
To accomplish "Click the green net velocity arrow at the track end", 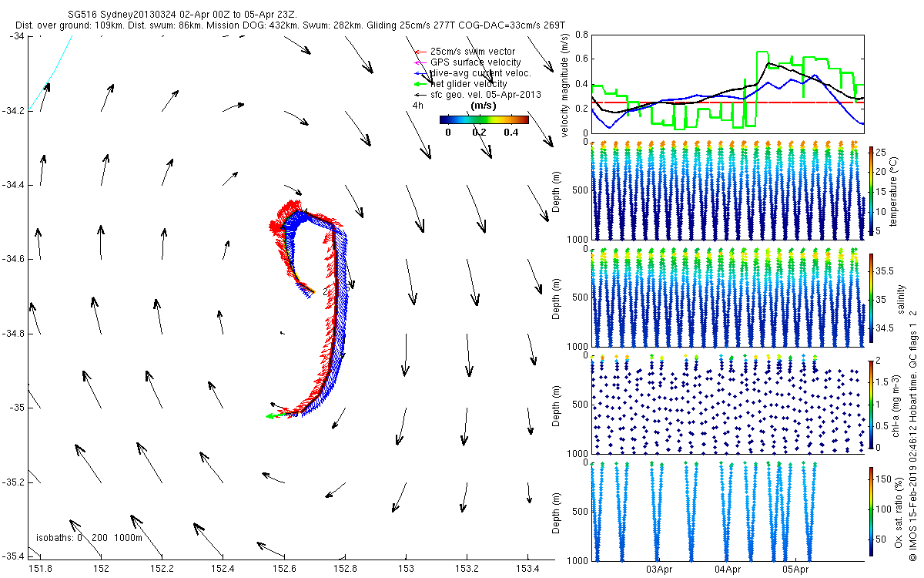I will [276, 415].
